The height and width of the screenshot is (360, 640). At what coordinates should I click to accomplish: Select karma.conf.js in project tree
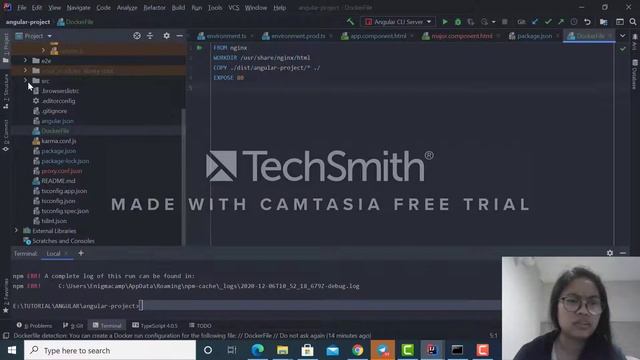[x=59, y=141]
